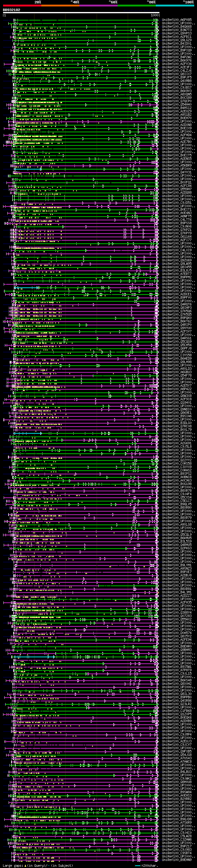The image size is (197, 868).
Task: Select hit label UniRef100_Q22YY2
Action: (177, 460)
